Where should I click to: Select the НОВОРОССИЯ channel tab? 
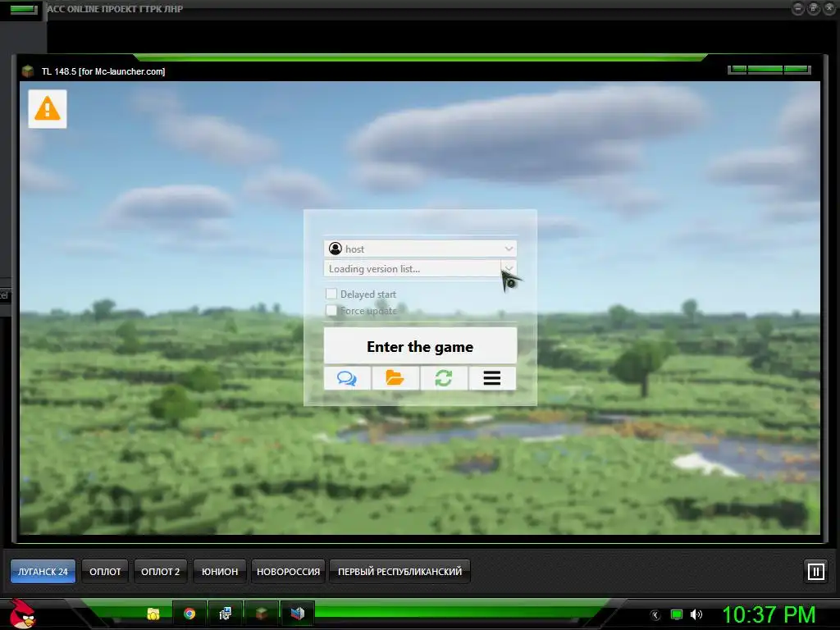pyautogui.click(x=288, y=572)
